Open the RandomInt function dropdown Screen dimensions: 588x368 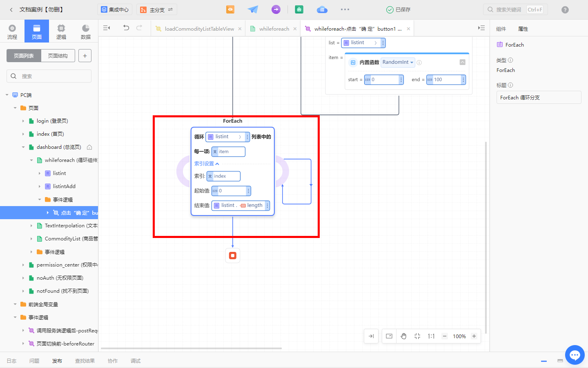pyautogui.click(x=398, y=62)
